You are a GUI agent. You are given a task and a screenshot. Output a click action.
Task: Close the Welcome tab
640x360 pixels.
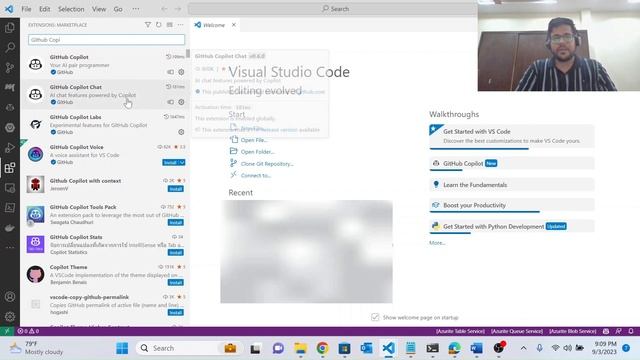pos(234,25)
